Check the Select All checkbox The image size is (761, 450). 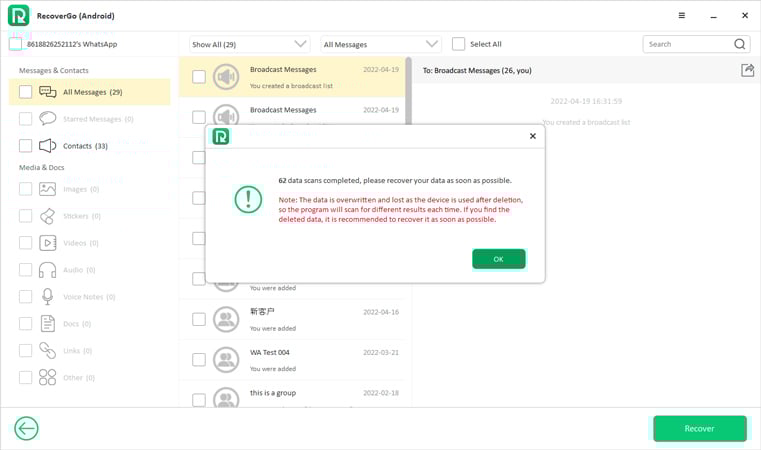pyautogui.click(x=458, y=44)
